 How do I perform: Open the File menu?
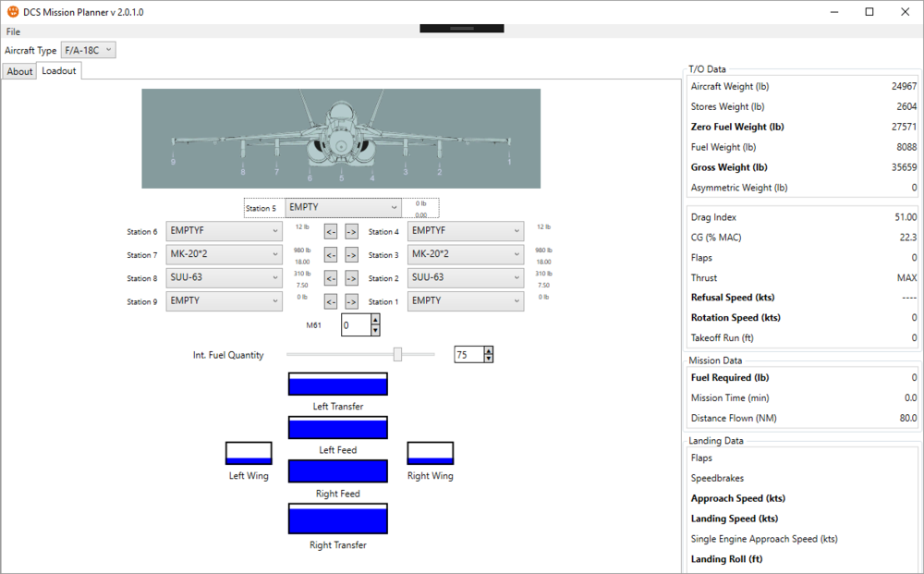(13, 31)
